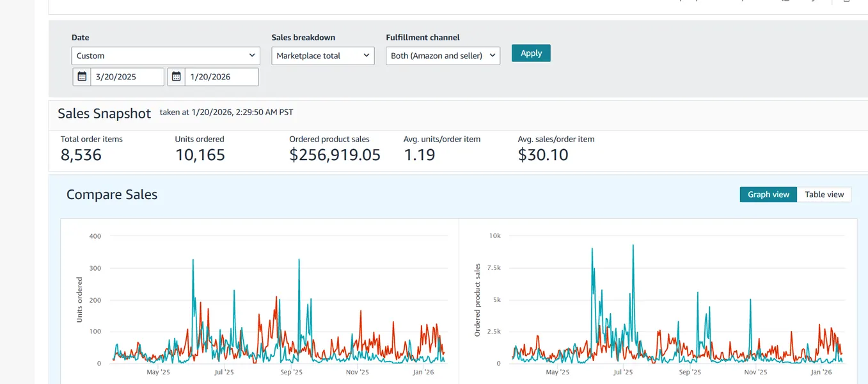Open the calendar icon beside 1/20/2026
Screen dimensions: 868x384
(x=177, y=77)
